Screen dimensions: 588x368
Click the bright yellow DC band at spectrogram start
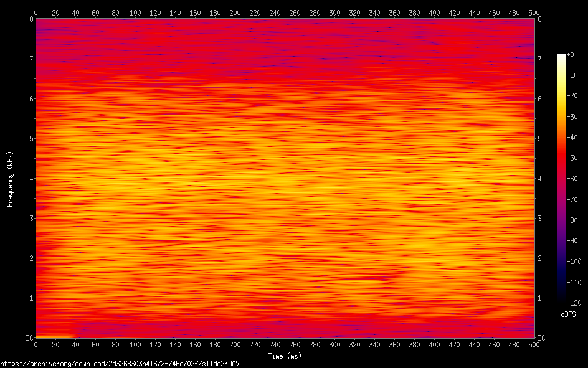coord(54,336)
